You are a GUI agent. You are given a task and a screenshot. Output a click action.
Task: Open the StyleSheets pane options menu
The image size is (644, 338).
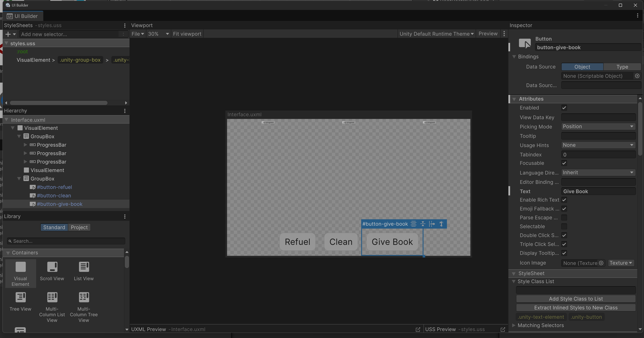pos(125,26)
